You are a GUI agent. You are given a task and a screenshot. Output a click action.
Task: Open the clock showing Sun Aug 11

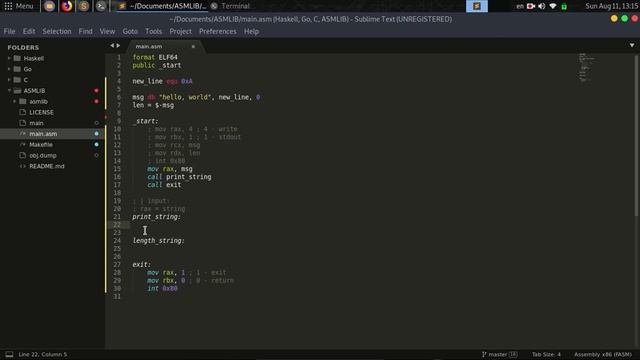611,6
